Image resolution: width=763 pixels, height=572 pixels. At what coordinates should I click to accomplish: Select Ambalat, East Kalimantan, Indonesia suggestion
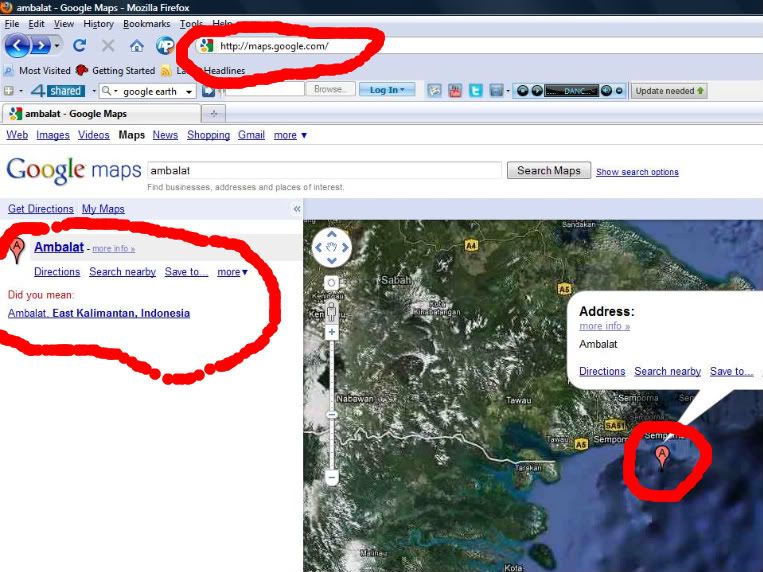point(99,313)
